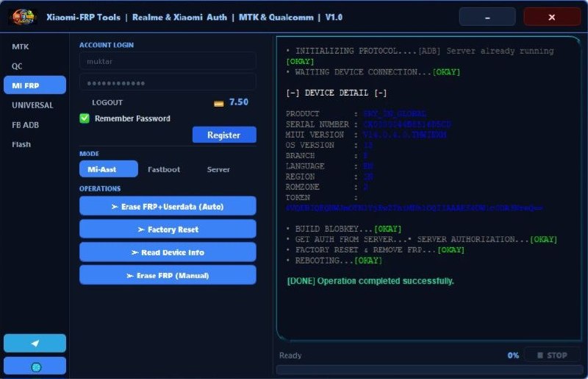Select Server mode

218,169
